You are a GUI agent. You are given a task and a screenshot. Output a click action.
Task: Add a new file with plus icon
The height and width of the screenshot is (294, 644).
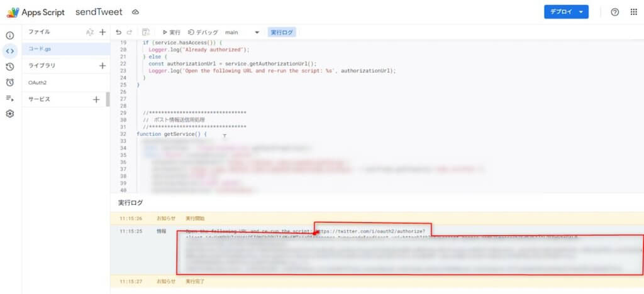coord(103,32)
